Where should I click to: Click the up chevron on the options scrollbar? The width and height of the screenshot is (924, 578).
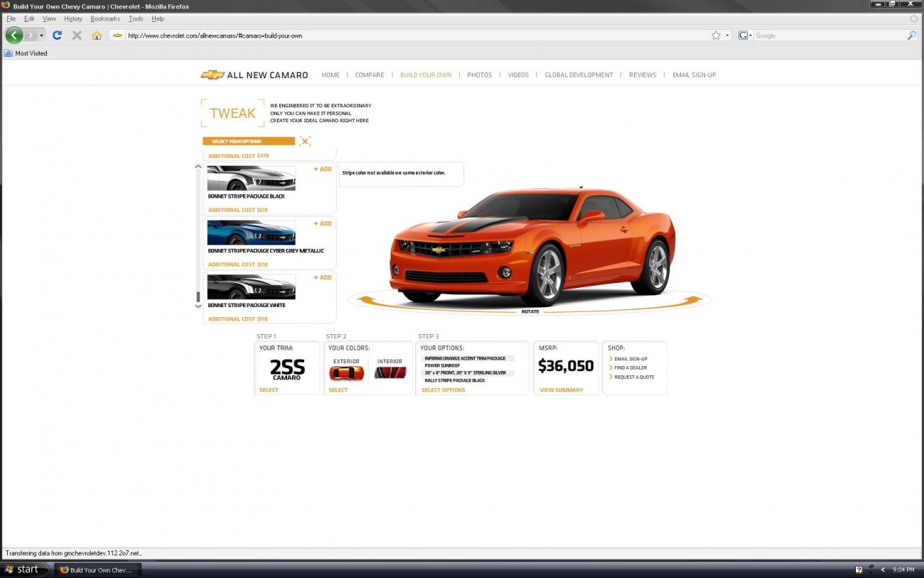pyautogui.click(x=198, y=166)
